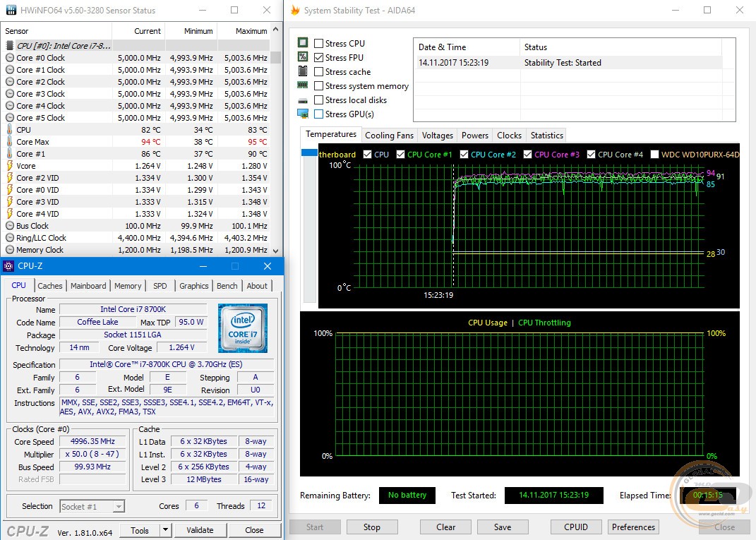
Task: Click the clock icon of Memory Clock row
Action: (10, 250)
